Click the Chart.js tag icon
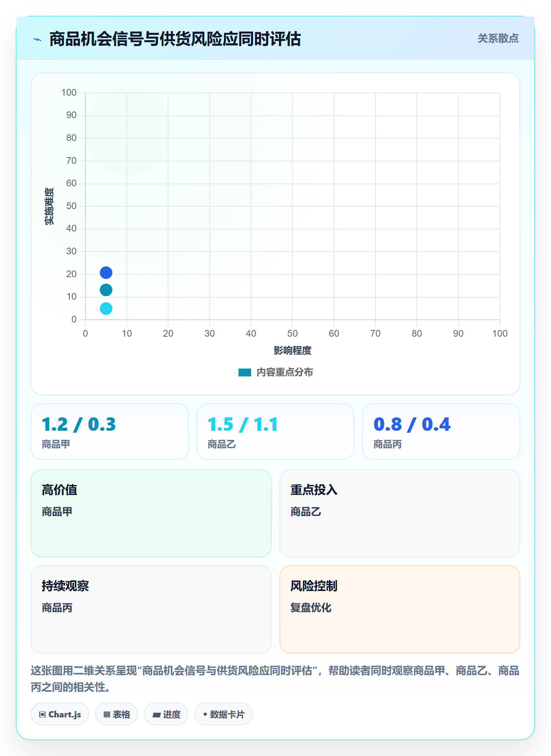551x756 pixels. [43, 715]
